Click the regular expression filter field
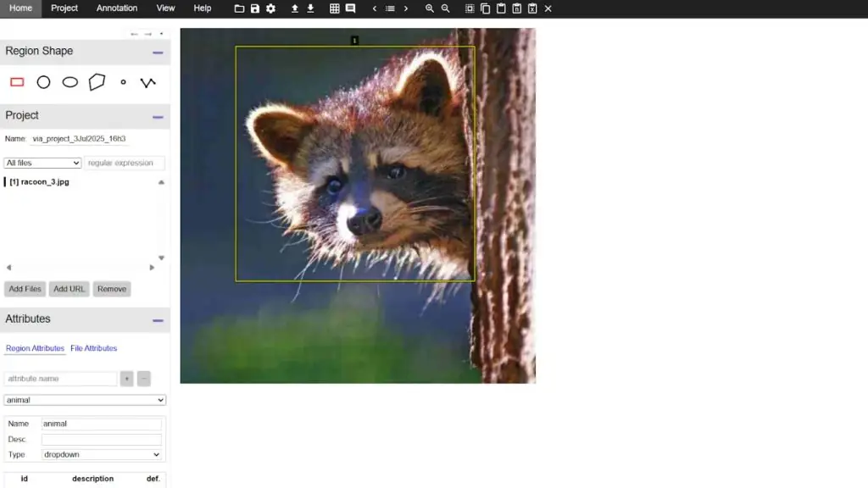 [125, 163]
